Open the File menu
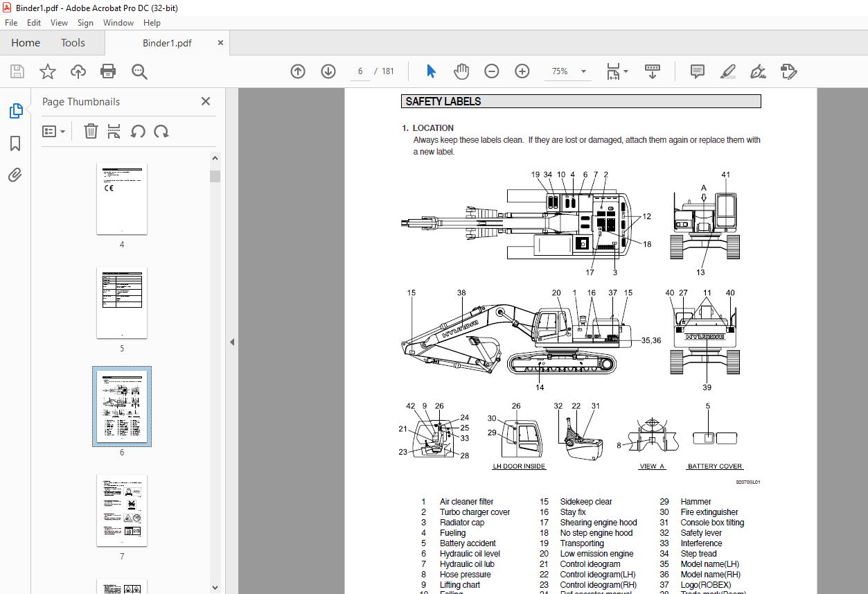 pos(11,23)
